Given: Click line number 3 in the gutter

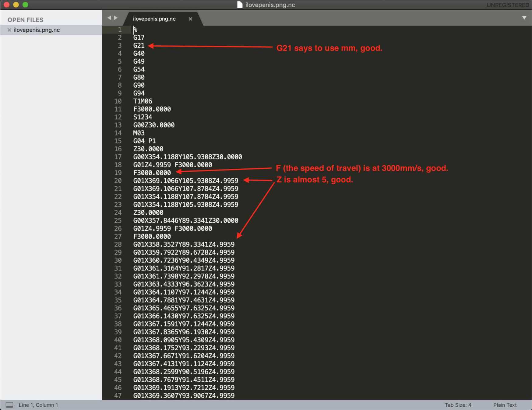Looking at the screenshot, I should [x=120, y=45].
